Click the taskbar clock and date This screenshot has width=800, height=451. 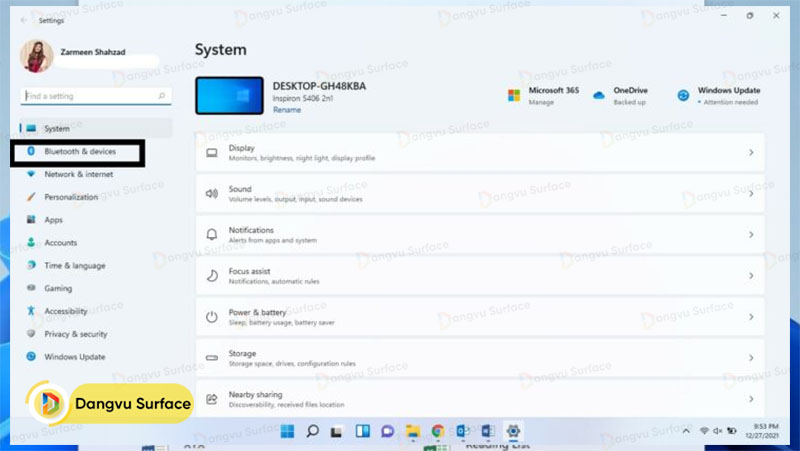coord(762,431)
